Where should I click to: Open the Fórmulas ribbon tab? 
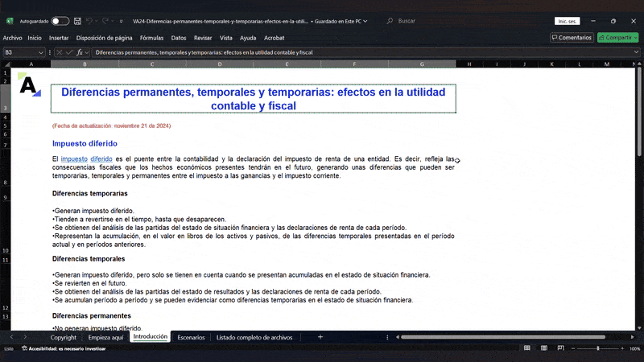click(151, 37)
